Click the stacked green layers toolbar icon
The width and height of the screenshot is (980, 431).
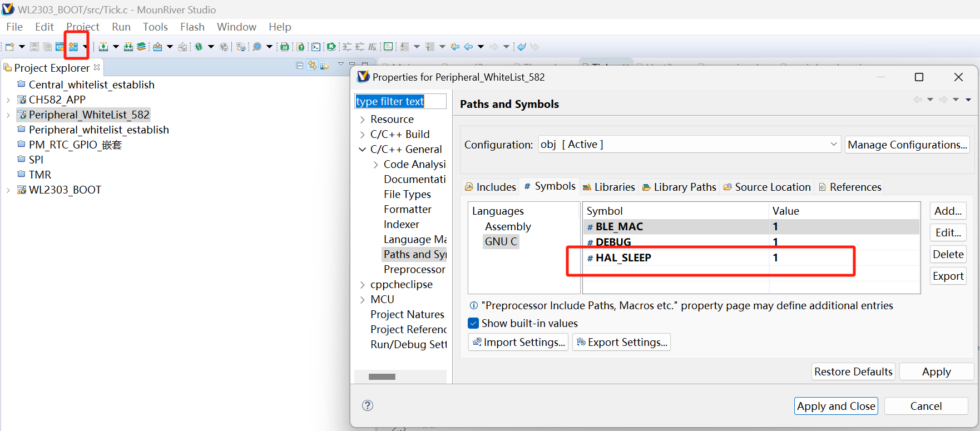pos(141,47)
